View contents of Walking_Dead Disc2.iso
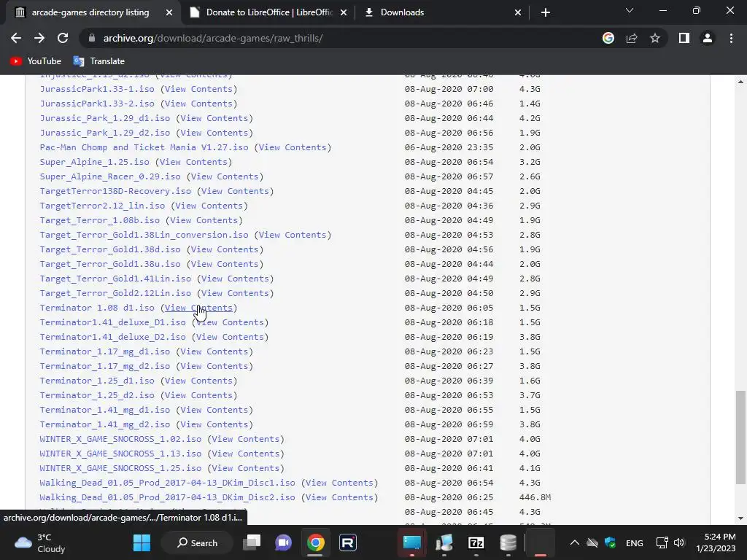 [x=340, y=497]
